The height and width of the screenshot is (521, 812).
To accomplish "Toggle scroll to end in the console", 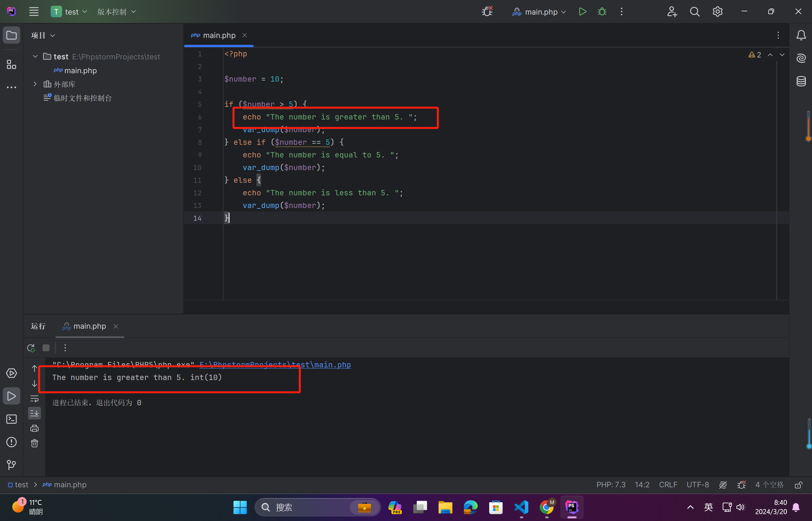I will click(35, 413).
